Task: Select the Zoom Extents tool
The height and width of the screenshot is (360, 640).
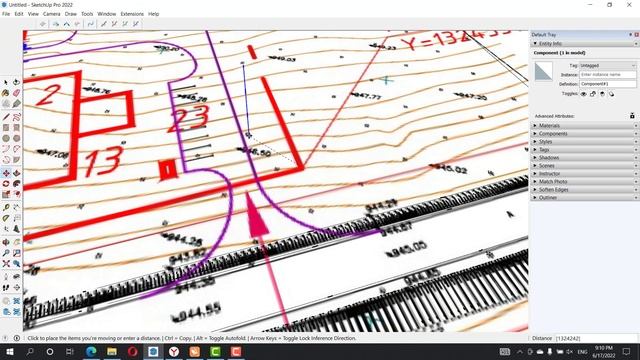Action: coord(6,264)
